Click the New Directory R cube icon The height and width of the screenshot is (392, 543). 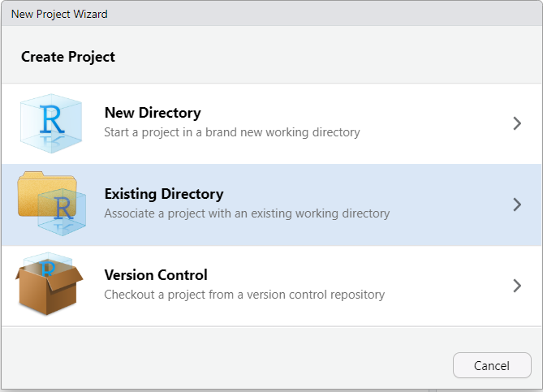point(50,122)
